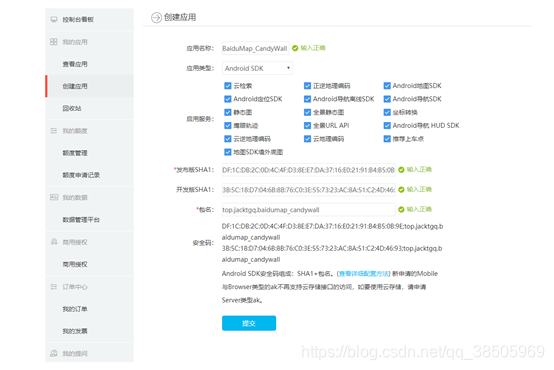554x370 pixels.
Task: Toggle the 鹰眼轨迹 checkbox
Action: tap(228, 125)
